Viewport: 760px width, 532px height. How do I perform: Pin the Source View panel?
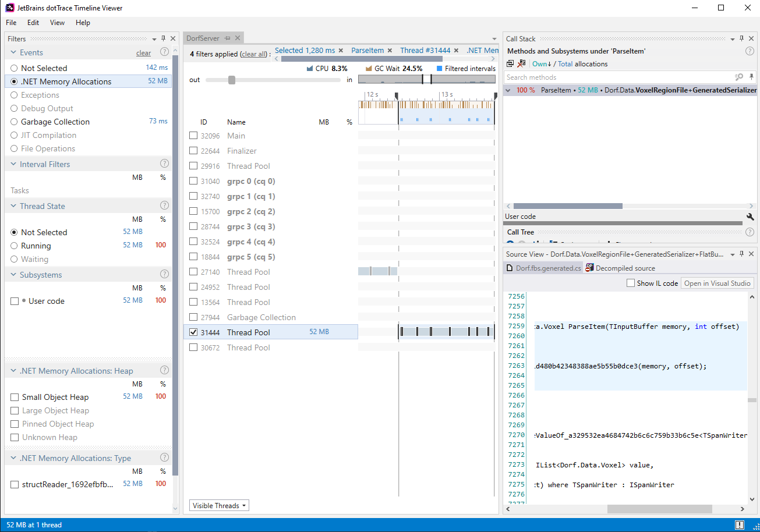[x=741, y=254]
